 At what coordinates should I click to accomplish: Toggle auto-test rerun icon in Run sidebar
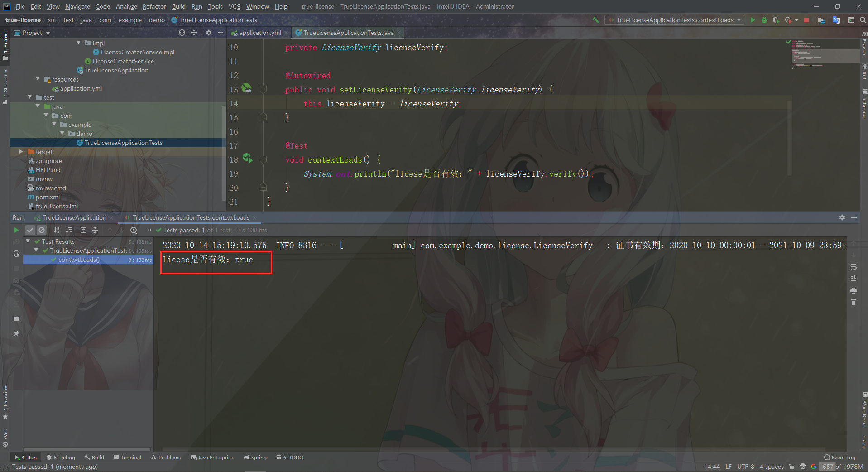coord(16,254)
